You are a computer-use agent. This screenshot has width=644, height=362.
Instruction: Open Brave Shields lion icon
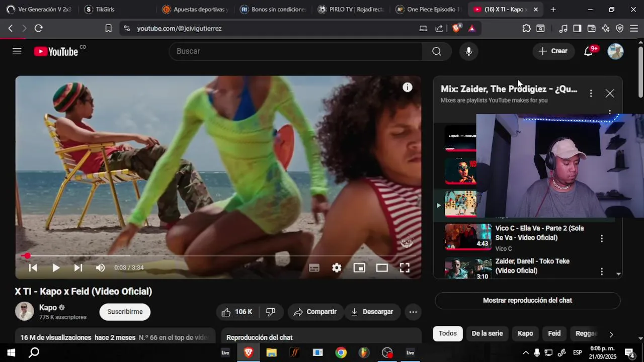pyautogui.click(x=456, y=29)
